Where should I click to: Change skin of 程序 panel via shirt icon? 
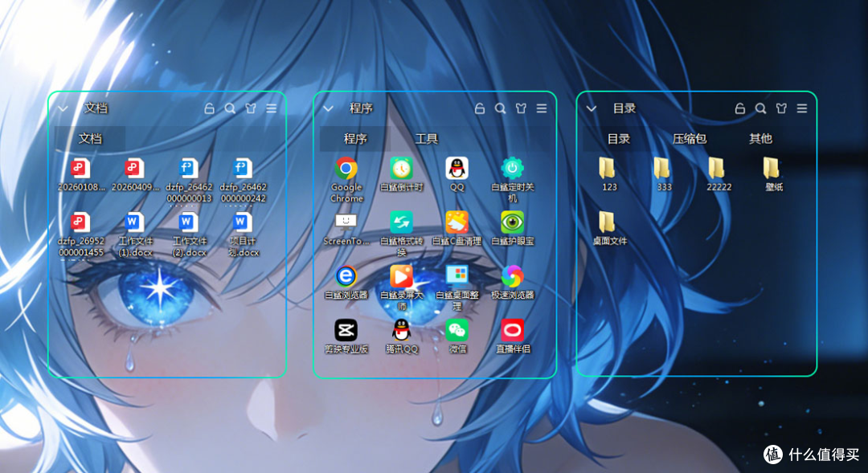pyautogui.click(x=521, y=109)
